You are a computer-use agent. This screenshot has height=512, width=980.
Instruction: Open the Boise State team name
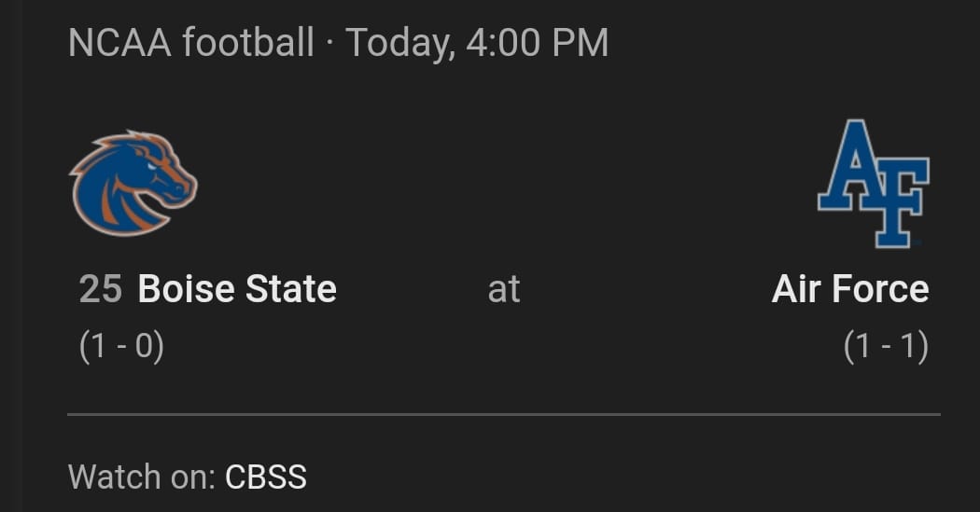point(237,289)
